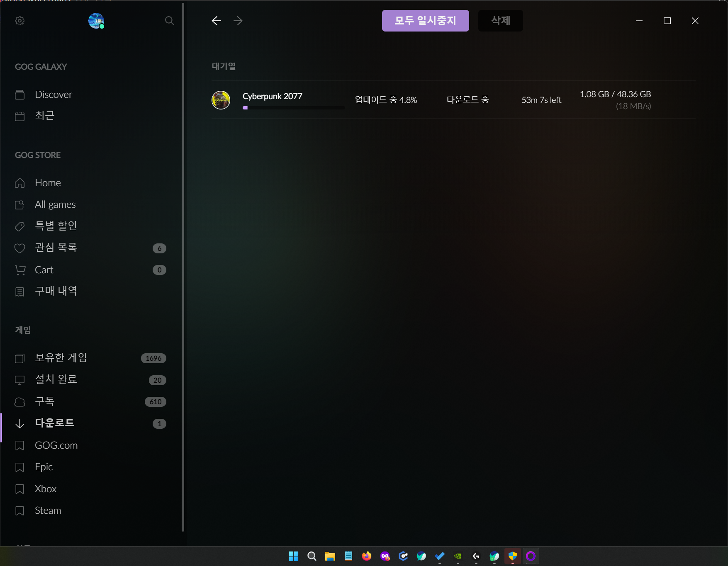Click the download arrow icon for 다운로드
728x566 pixels.
(19, 424)
